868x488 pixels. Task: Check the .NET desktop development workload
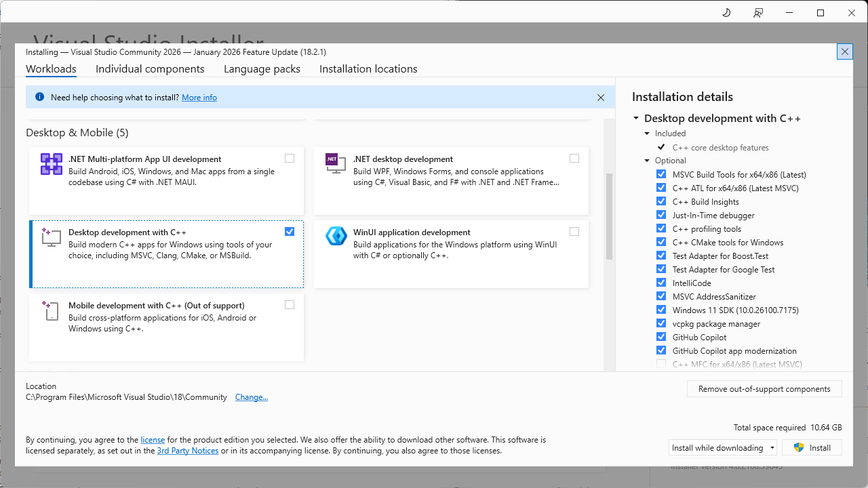pyautogui.click(x=574, y=159)
